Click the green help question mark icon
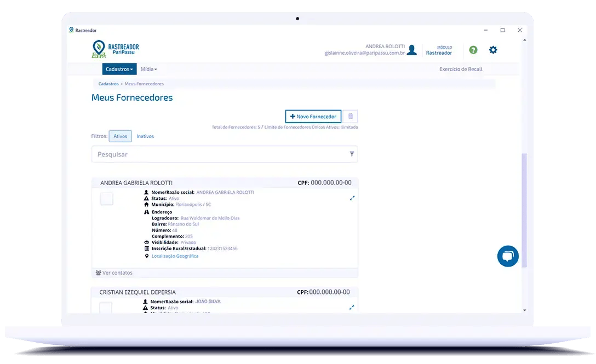Screen dimensions: 596x364 [x=473, y=50]
